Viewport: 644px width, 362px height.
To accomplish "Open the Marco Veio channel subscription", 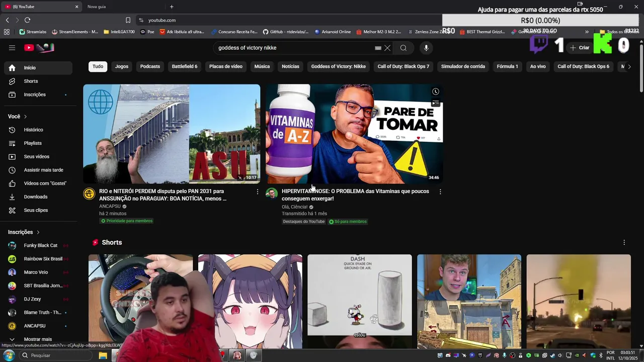I will pyautogui.click(x=38, y=272).
